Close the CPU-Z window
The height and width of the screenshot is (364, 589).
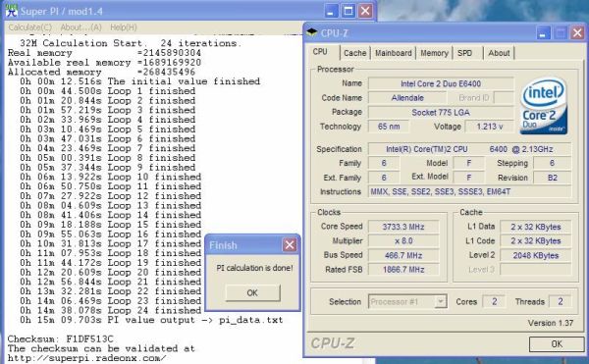click(577, 33)
